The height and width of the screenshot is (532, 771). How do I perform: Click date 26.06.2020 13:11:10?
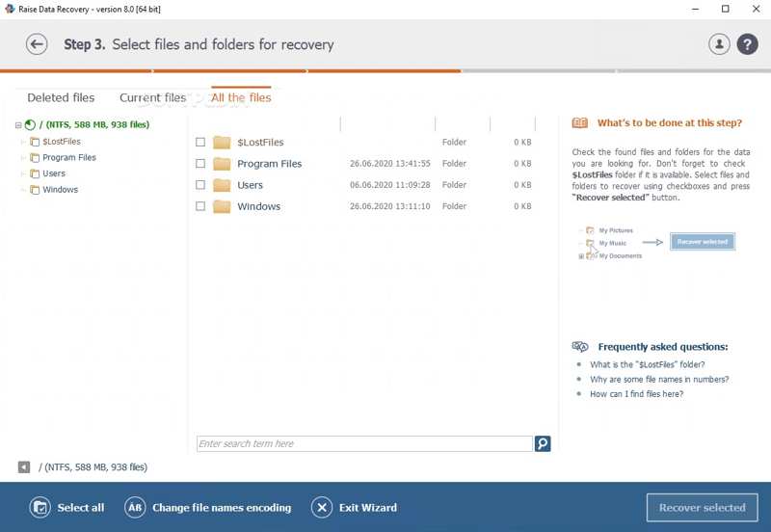point(390,206)
